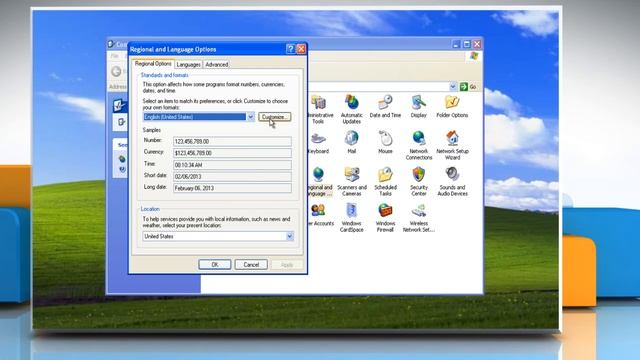Click the green Go arrow in address bar
This screenshot has width=640, height=360.
point(464,87)
